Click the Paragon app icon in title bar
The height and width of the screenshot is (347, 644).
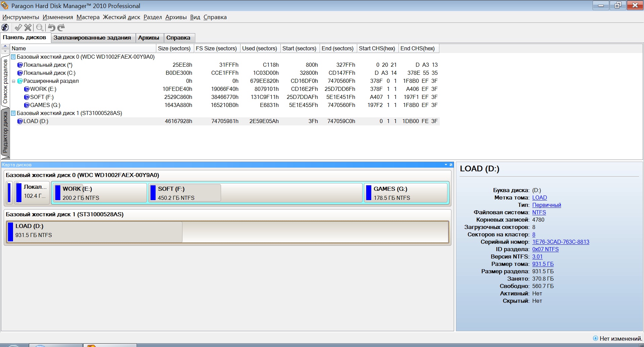pos(5,6)
